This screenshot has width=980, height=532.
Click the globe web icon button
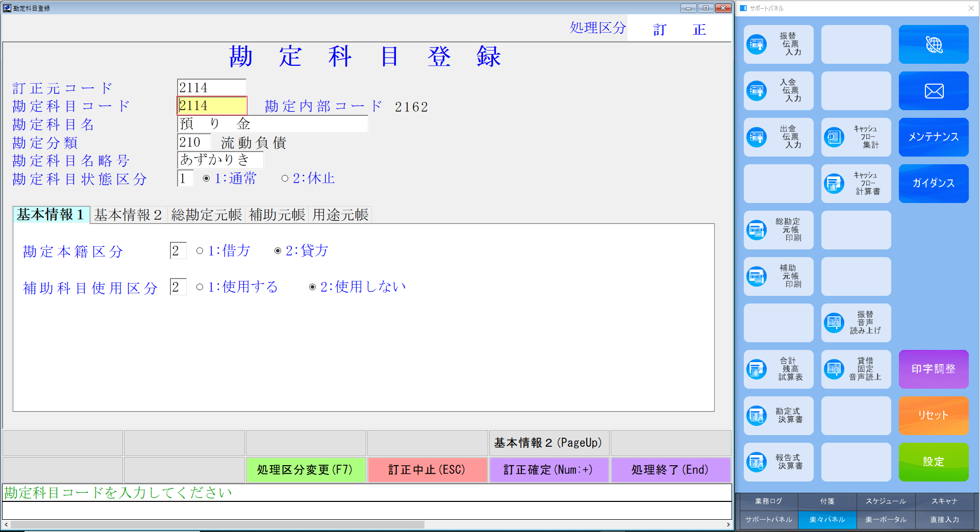934,44
